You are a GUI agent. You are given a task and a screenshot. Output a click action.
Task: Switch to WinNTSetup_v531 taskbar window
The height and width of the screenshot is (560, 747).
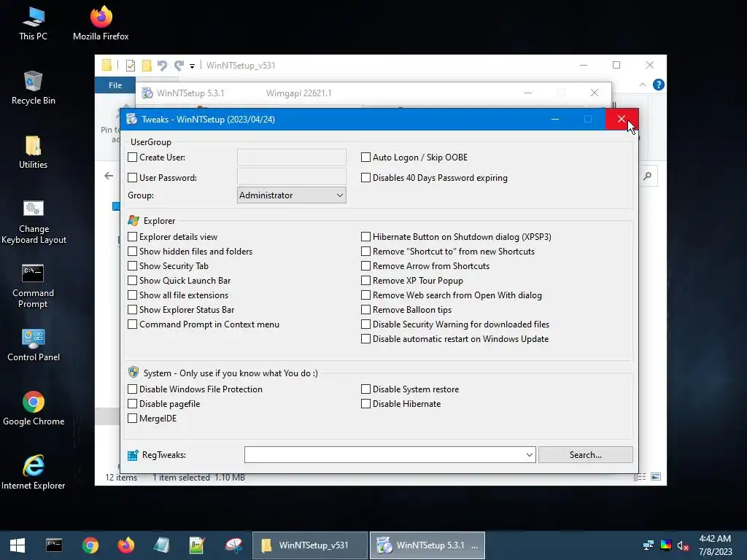pos(310,545)
